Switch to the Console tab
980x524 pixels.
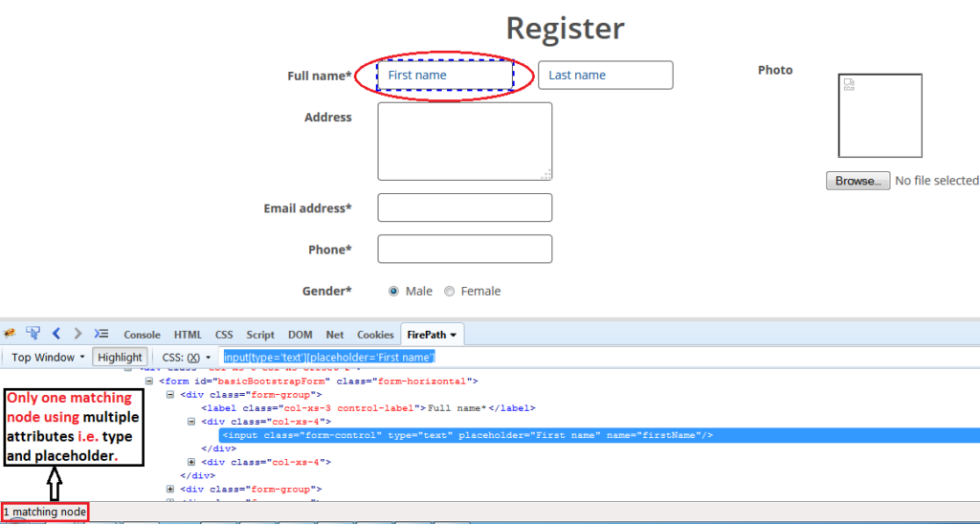(142, 335)
